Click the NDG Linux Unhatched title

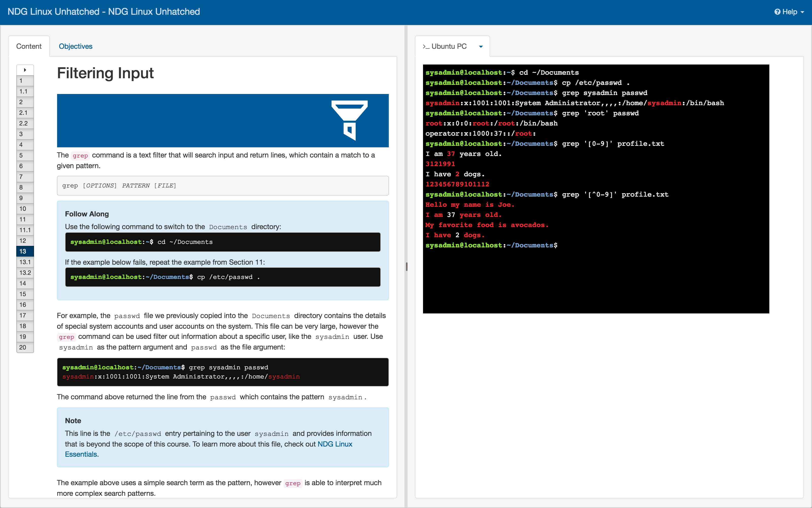[103, 12]
